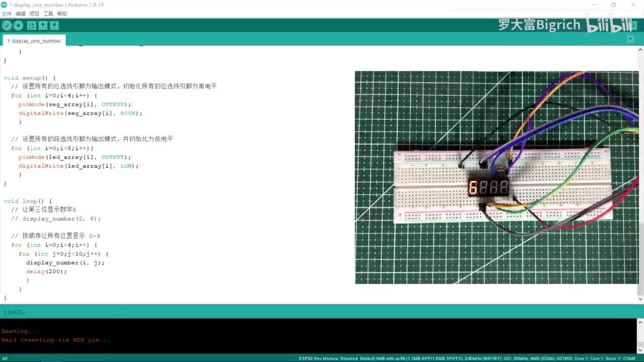The width and height of the screenshot is (644, 362).
Task: Open the 项目 menu
Action: (x=34, y=14)
